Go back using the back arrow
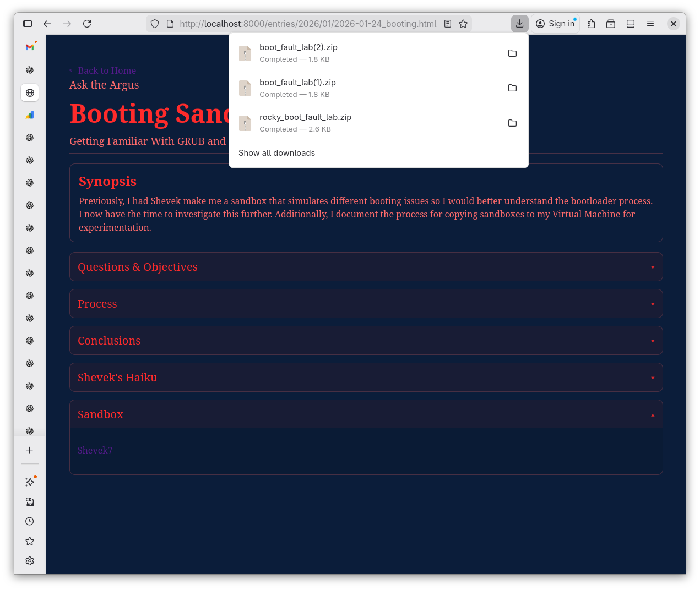Viewport: 700px width, 590px height. tap(47, 24)
